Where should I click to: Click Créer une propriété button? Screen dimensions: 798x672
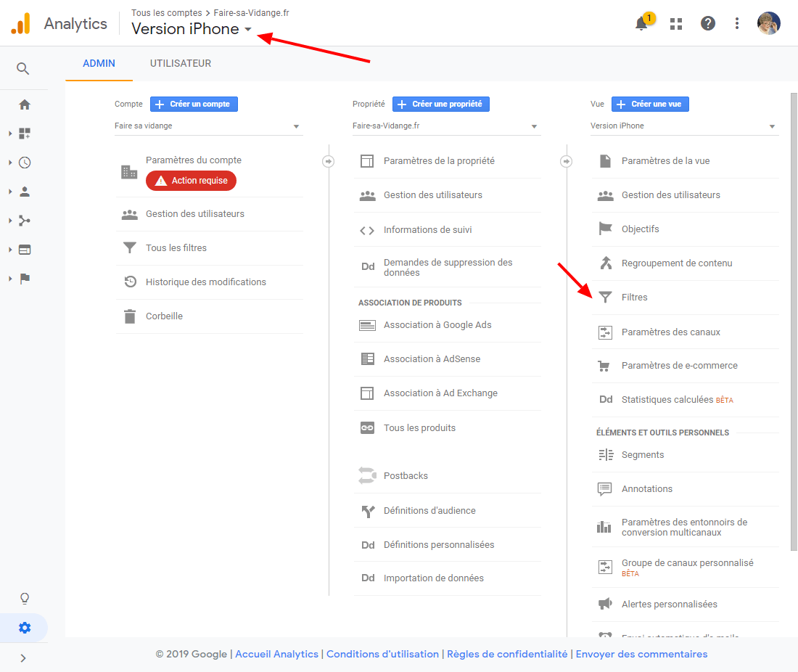tap(441, 104)
